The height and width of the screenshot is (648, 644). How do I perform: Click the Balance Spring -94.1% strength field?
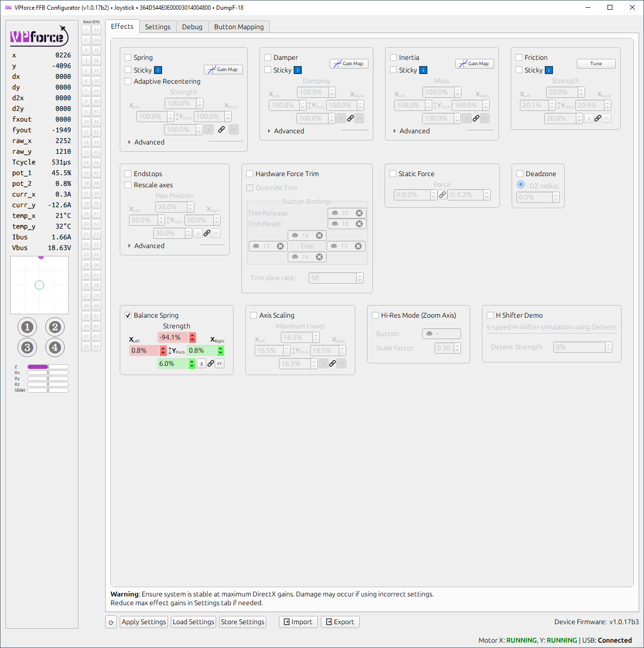pyautogui.click(x=173, y=337)
